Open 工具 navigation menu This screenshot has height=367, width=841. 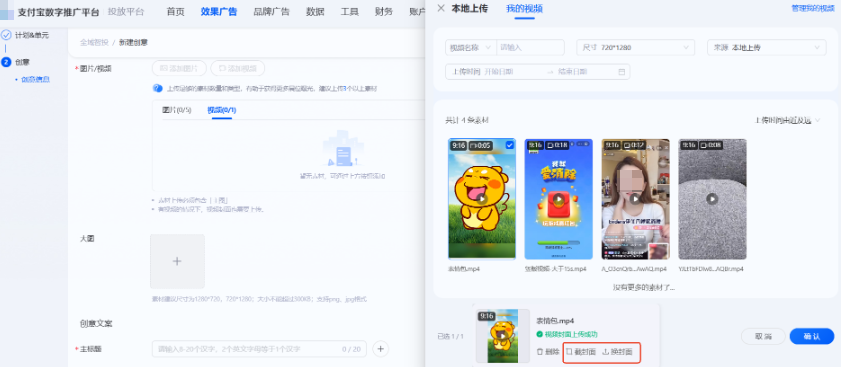coord(350,11)
